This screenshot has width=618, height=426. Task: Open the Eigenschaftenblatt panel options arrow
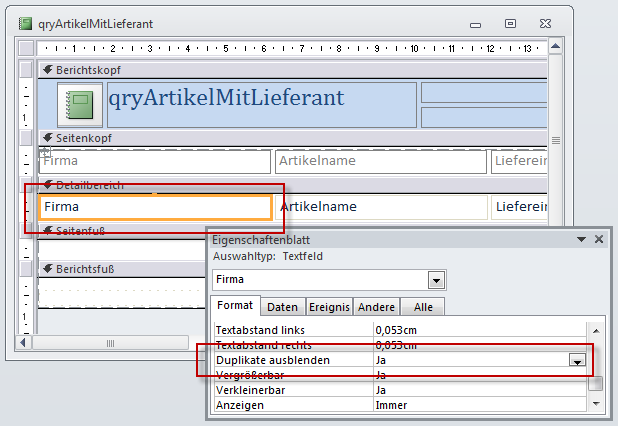[581, 240]
